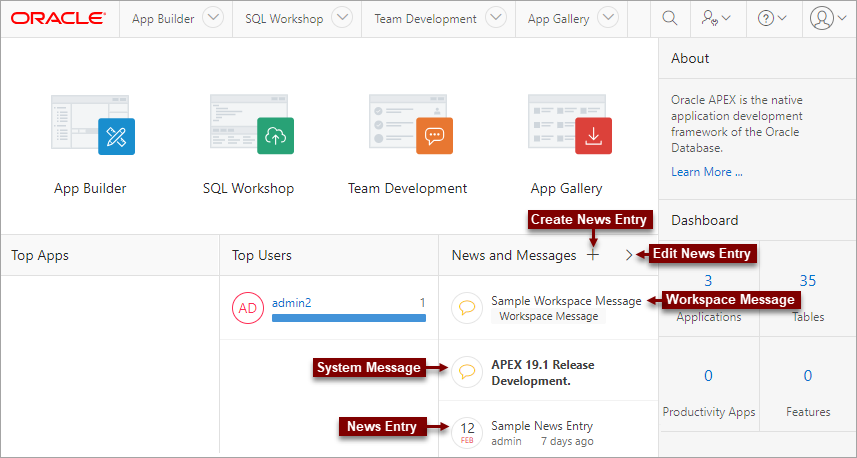Expand the SQL Workshop dropdown arrow in menu
This screenshot has height=458, width=857.
[342, 17]
